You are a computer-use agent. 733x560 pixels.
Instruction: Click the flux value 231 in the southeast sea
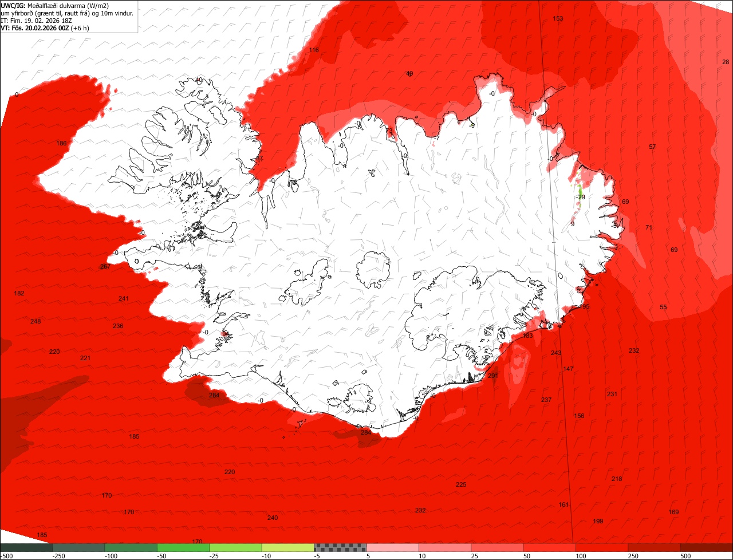612,394
